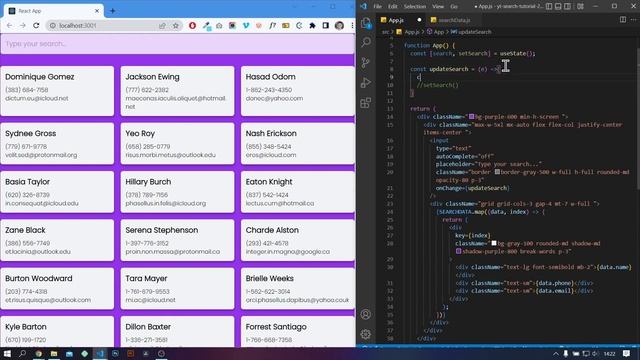The width and height of the screenshot is (640, 360).
Task: Open the customize layout icon
Action: point(580,6)
